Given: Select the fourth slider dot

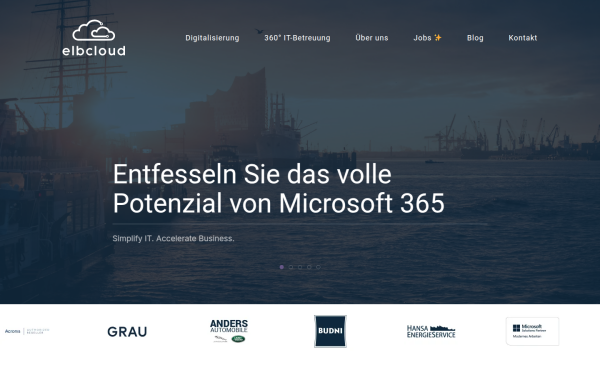Looking at the screenshot, I should tap(309, 267).
